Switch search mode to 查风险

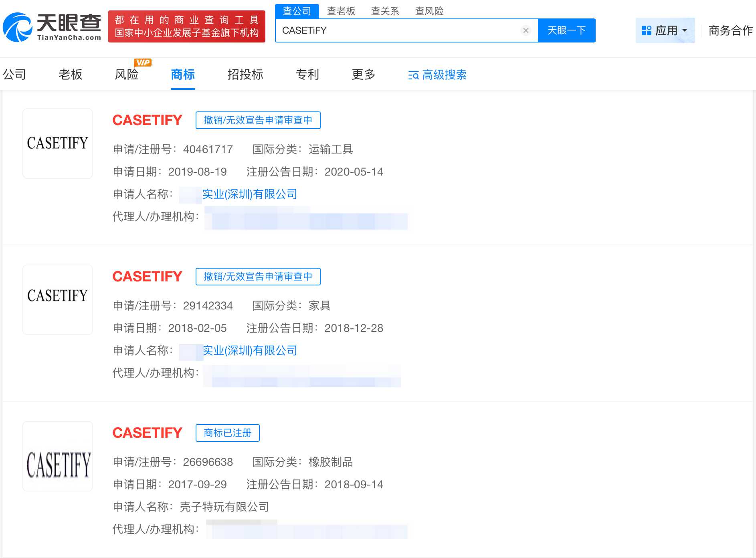429,11
